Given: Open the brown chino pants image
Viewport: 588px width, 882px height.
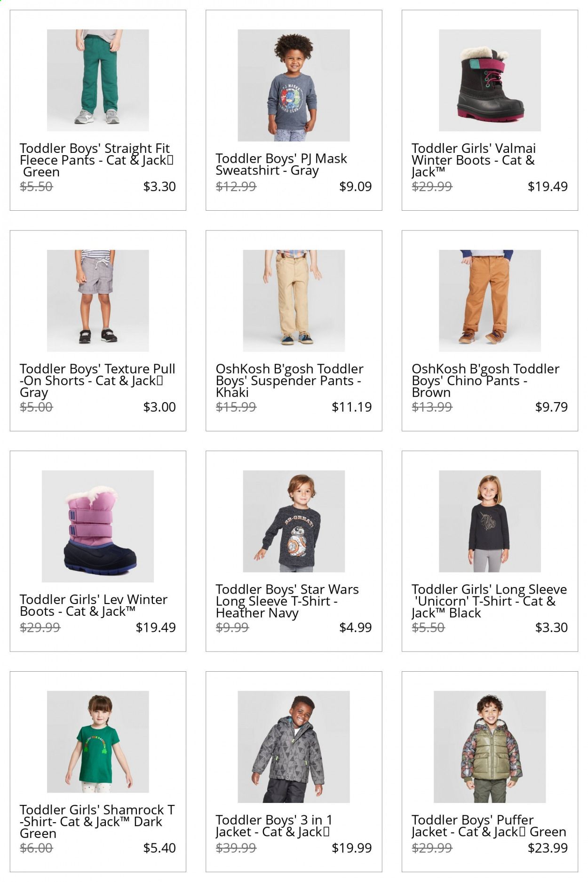Looking at the screenshot, I should click(x=490, y=301).
